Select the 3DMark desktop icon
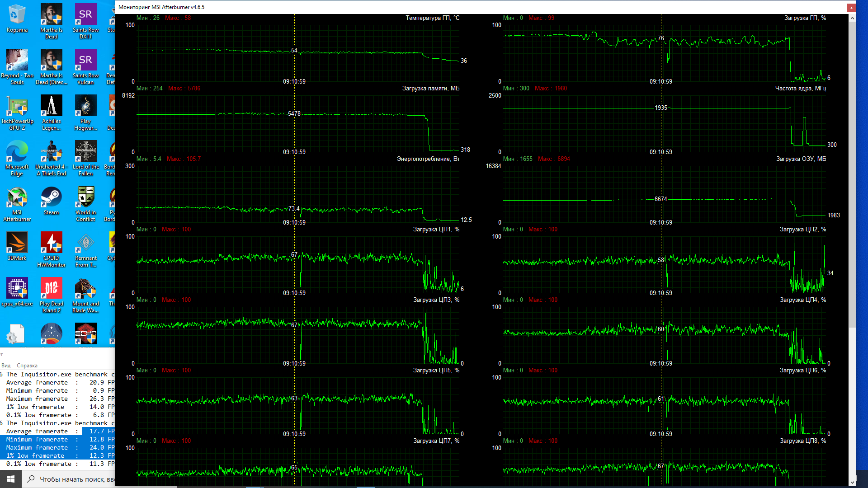This screenshot has height=488, width=868. tap(17, 243)
